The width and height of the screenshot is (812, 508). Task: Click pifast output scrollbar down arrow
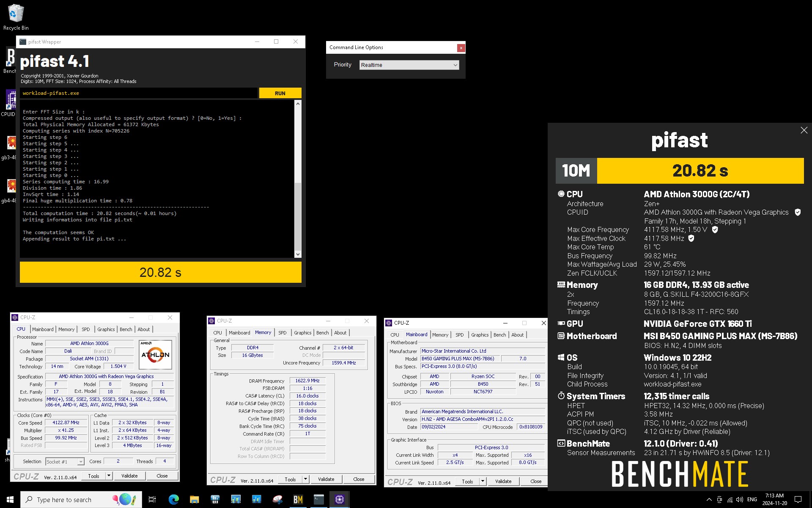(298, 254)
